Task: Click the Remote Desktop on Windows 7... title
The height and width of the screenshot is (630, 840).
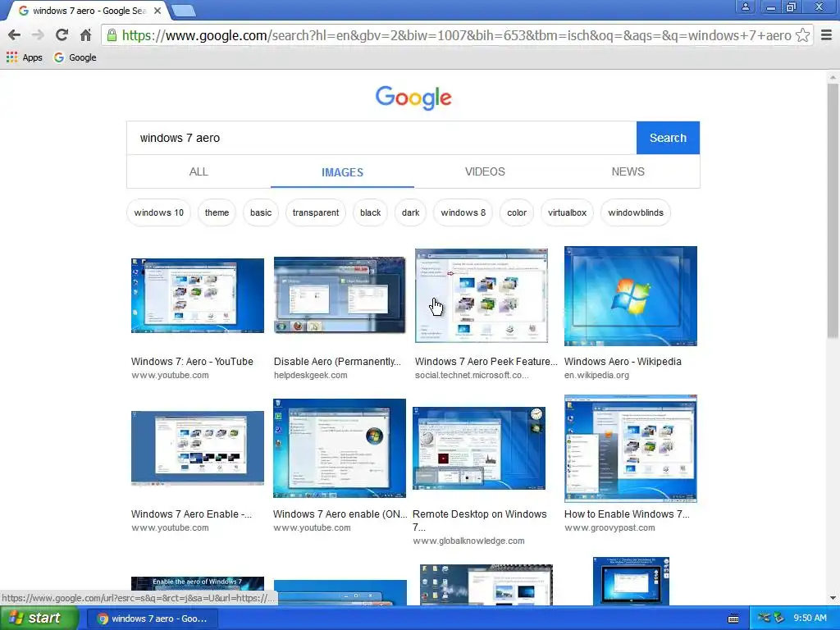Action: (x=479, y=520)
